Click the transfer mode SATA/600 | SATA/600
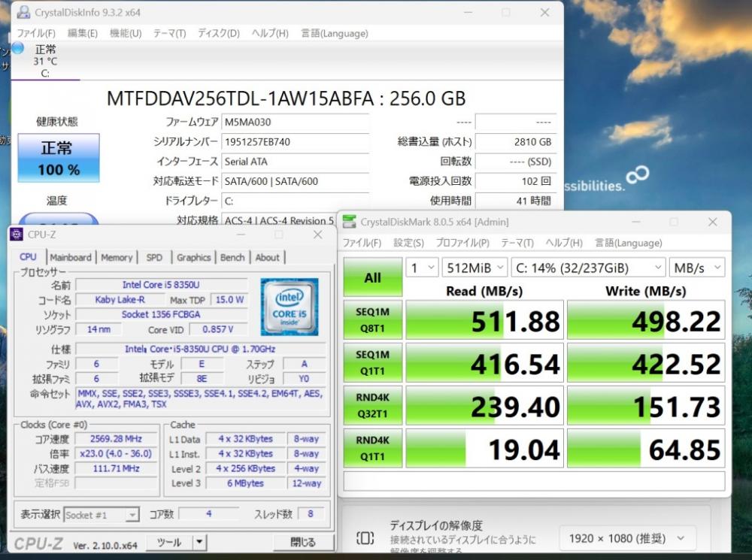The width and height of the screenshot is (752, 560). pos(295,180)
